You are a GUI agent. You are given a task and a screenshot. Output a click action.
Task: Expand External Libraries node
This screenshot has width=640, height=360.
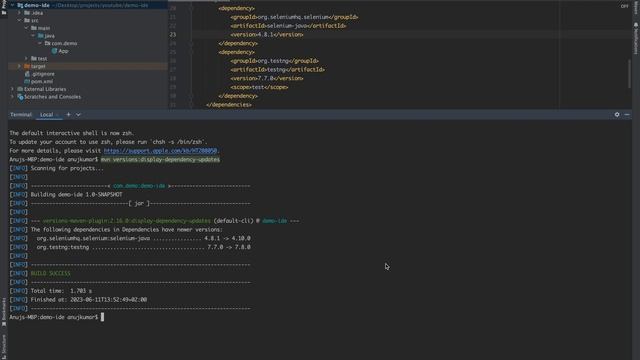tap(13, 89)
